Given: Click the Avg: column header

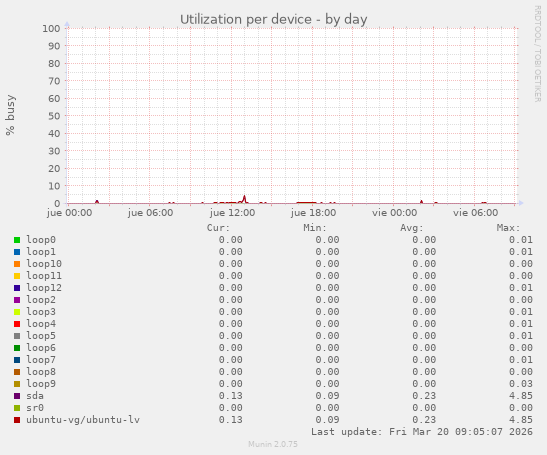Looking at the screenshot, I should [412, 228].
